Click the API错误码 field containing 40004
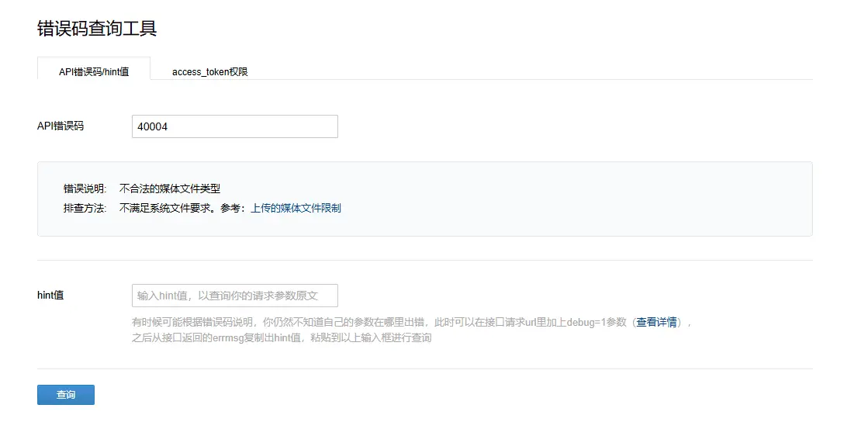The image size is (868, 422). (234, 126)
